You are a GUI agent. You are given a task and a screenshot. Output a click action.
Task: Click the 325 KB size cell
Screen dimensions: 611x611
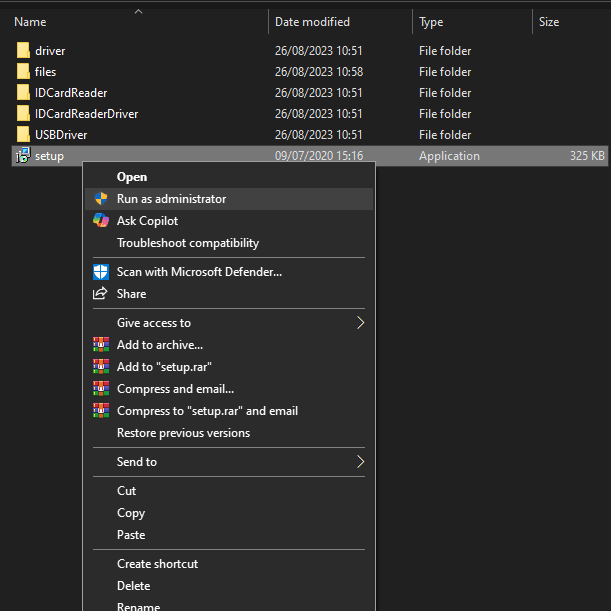[587, 156]
